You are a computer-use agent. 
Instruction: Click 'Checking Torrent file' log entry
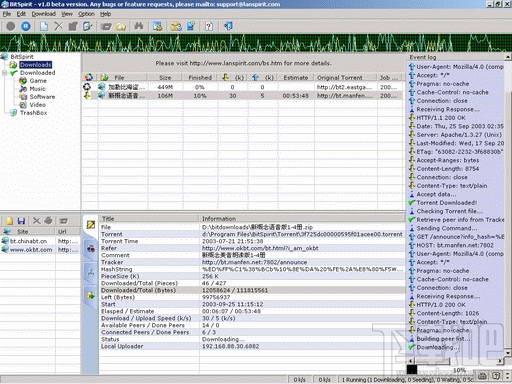pyautogui.click(x=449, y=211)
